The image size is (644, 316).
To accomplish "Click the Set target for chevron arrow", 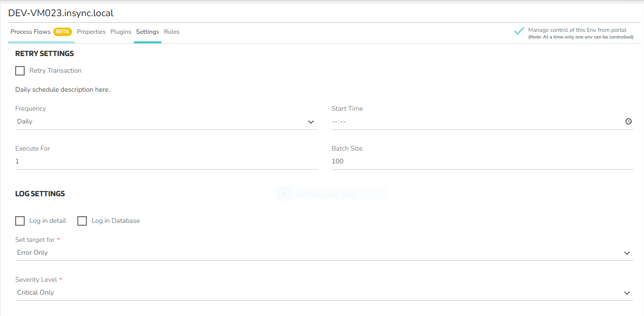I will 627,253.
